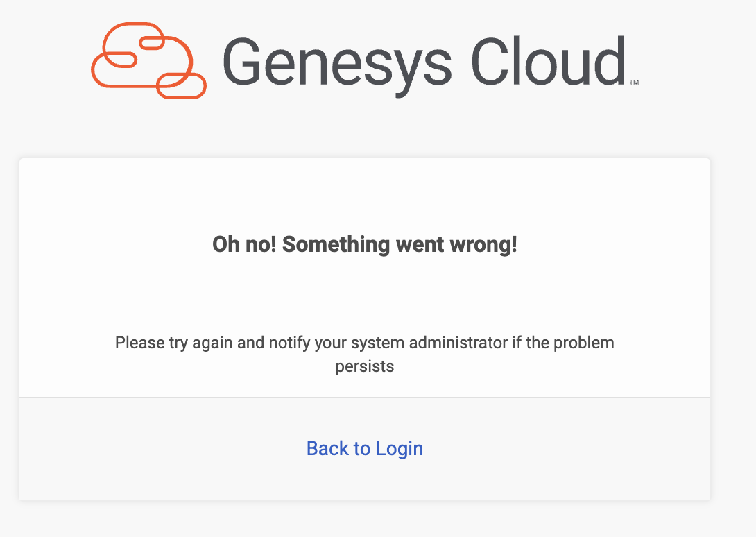The width and height of the screenshot is (756, 537).
Task: Click the divider line above Back to Login
Action: (365, 398)
